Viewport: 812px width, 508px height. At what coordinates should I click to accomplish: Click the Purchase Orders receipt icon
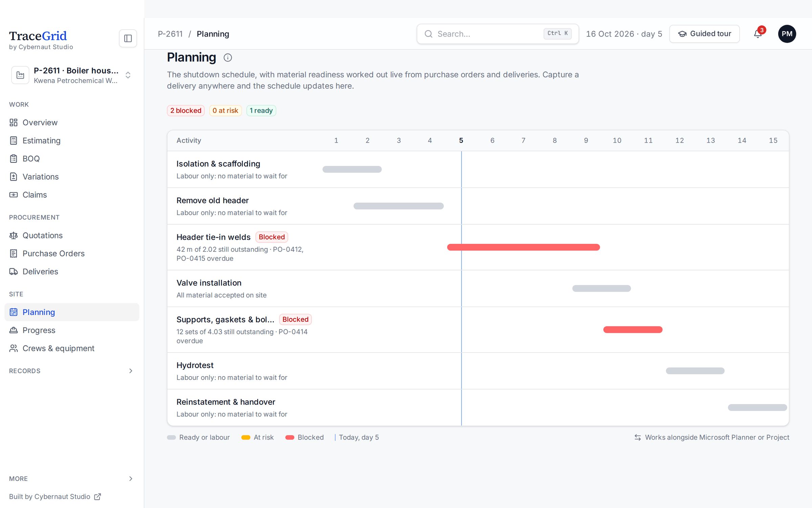[x=14, y=253]
